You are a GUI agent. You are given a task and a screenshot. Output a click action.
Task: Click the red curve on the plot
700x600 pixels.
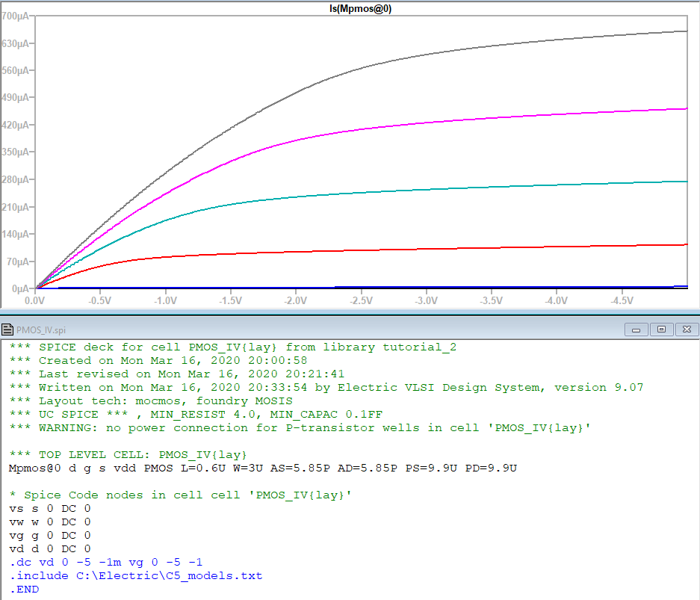coord(448,252)
